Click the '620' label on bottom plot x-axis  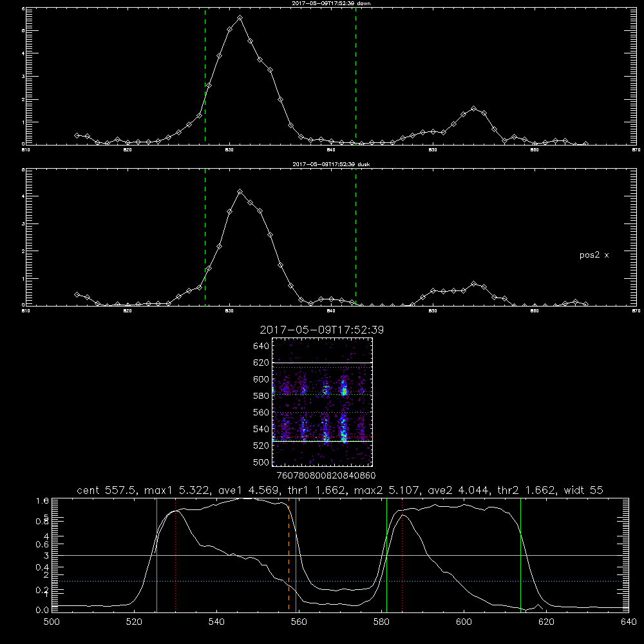click(546, 622)
